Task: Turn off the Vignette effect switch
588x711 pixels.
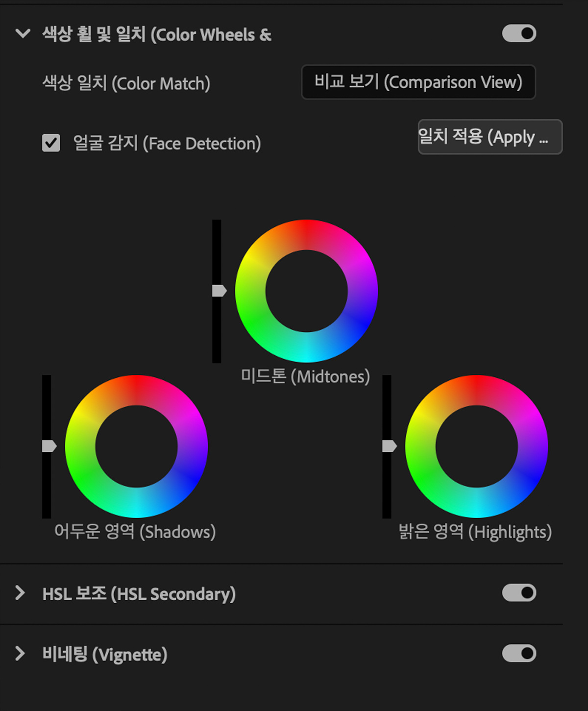Action: click(519, 654)
